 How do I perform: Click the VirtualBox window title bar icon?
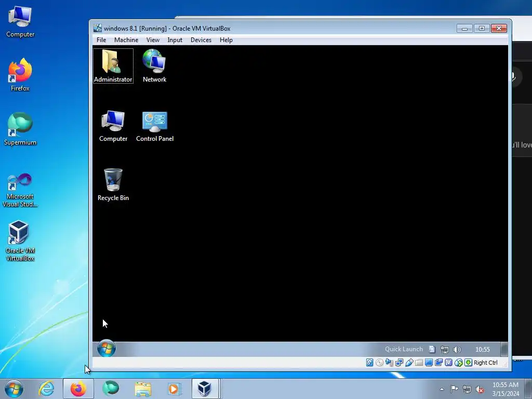(98, 28)
